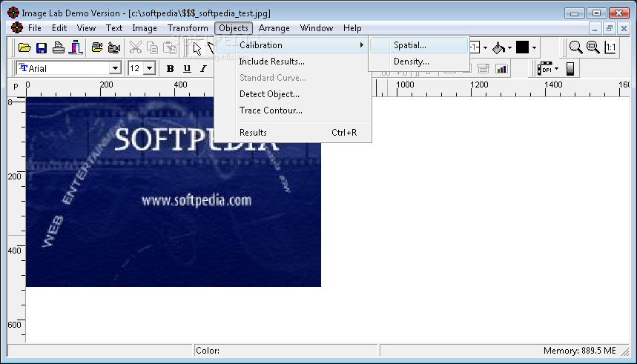Choose Density... calibration option
This screenshot has width=637, height=364.
[419, 62]
